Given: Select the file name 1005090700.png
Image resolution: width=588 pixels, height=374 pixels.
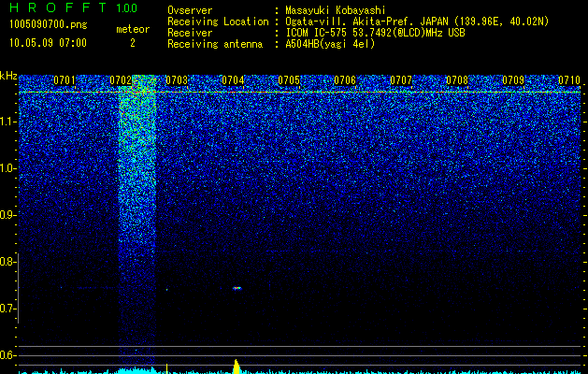Looking at the screenshot, I should coord(49,25).
